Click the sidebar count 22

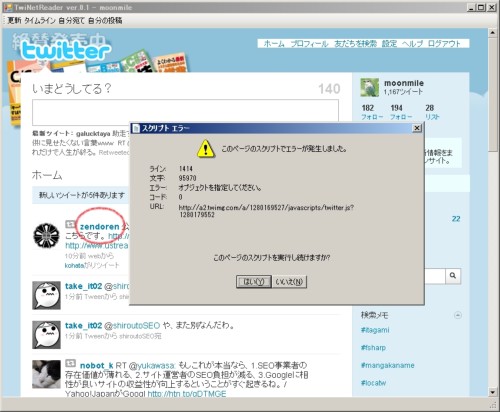pos(456,219)
